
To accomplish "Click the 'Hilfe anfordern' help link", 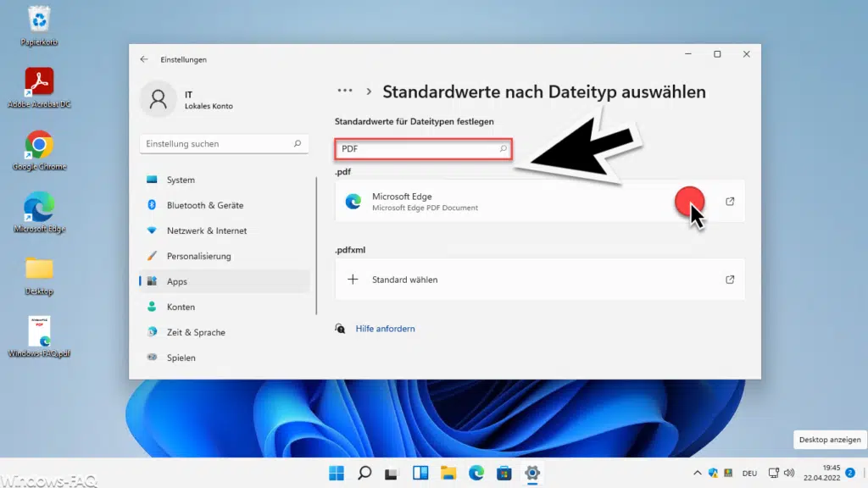I will click(x=386, y=330).
